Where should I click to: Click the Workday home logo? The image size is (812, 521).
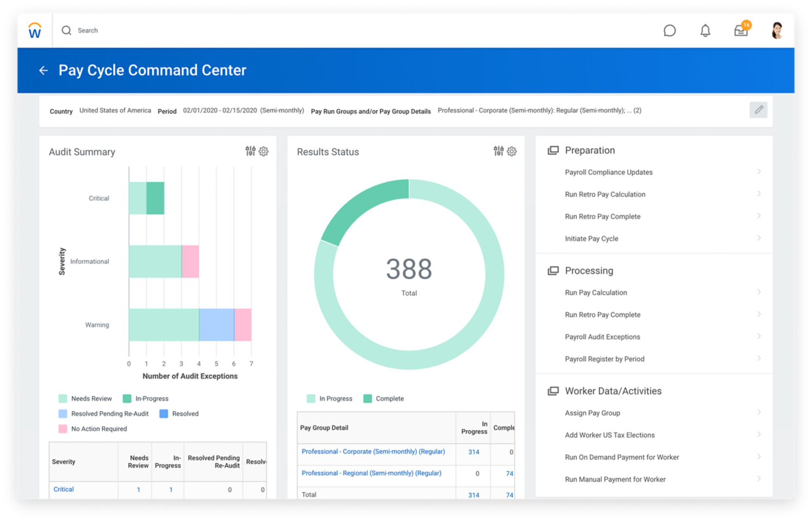coord(35,31)
